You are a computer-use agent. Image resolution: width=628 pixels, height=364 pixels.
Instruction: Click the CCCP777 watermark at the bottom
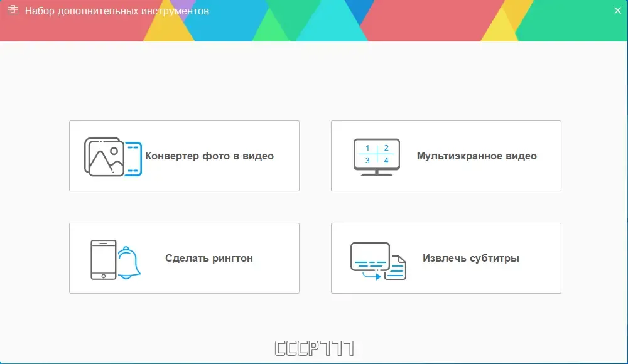click(x=315, y=349)
